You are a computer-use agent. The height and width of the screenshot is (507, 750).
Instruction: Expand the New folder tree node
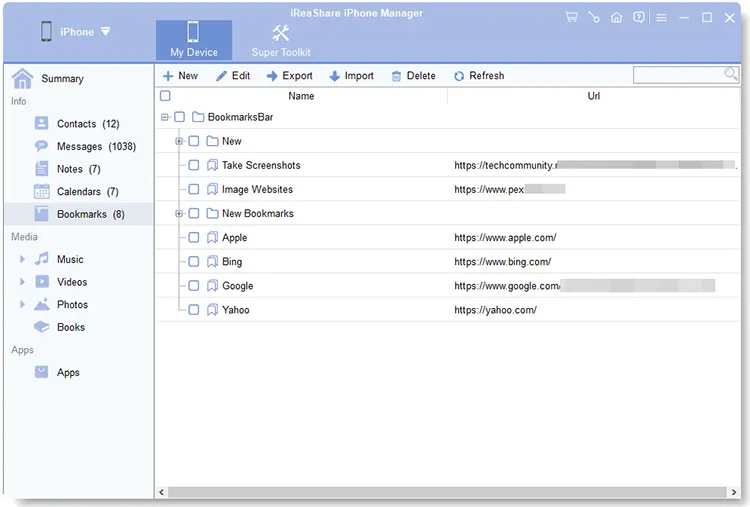tap(179, 141)
